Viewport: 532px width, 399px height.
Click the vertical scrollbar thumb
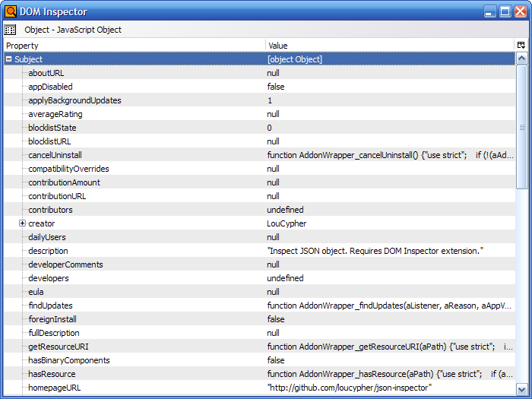[521, 127]
